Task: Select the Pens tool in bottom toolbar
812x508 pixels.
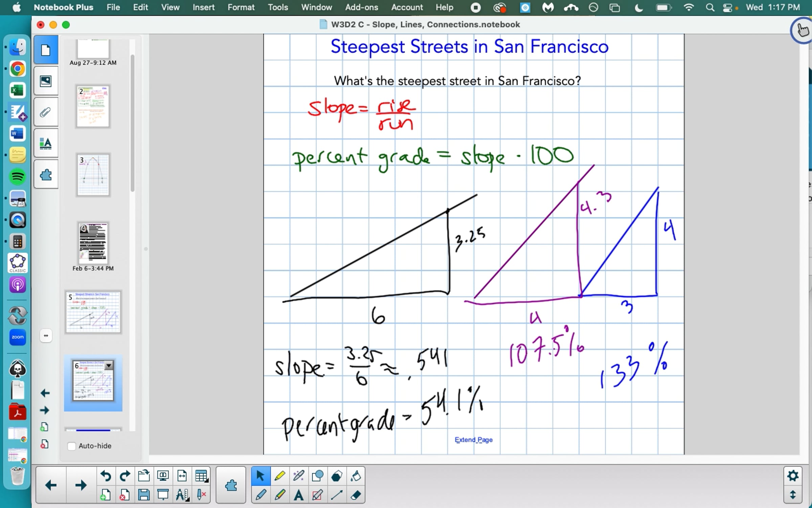Action: click(261, 495)
